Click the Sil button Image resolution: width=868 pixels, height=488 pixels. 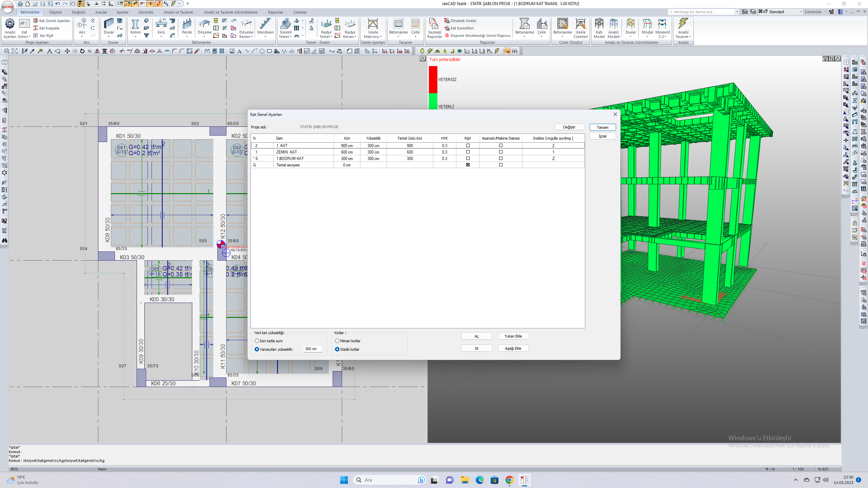(x=476, y=348)
